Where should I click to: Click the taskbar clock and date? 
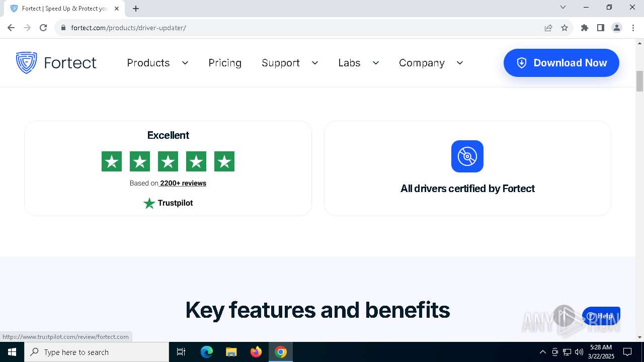(601, 352)
